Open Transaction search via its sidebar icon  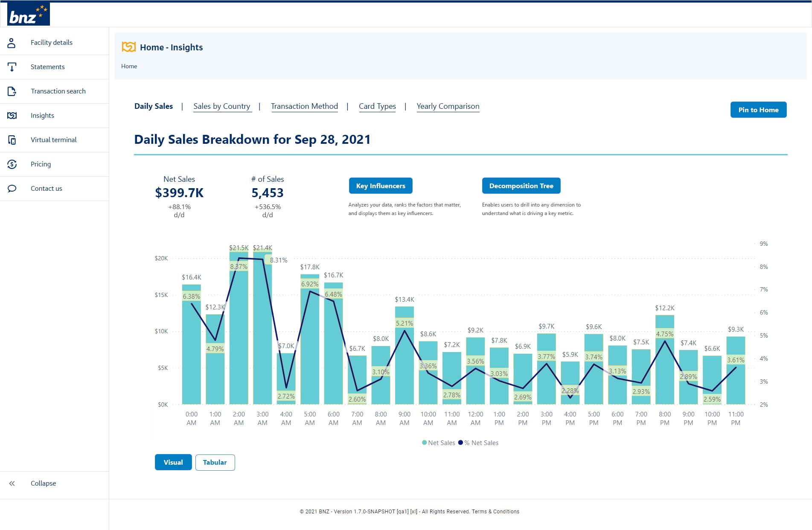[12, 91]
